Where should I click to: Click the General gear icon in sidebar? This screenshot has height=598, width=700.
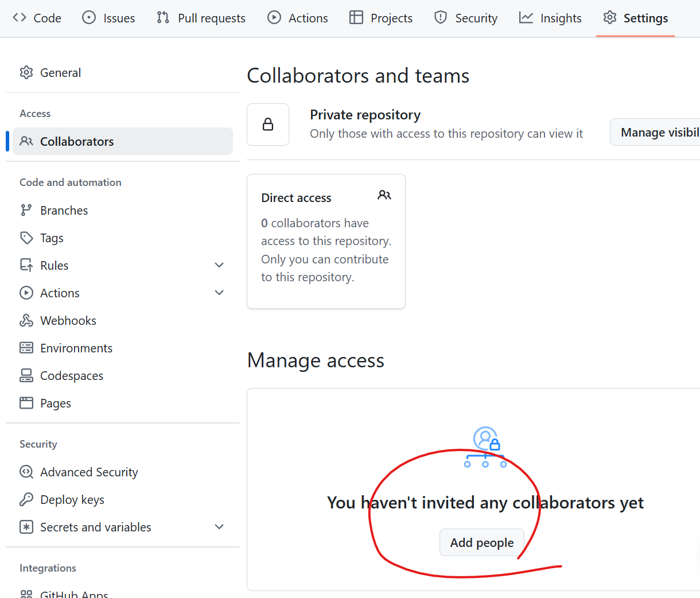pyautogui.click(x=26, y=72)
